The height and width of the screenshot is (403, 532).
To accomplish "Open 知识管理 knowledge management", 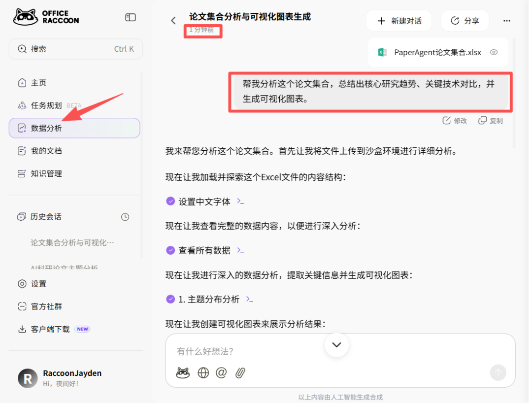I will click(x=74, y=174).
